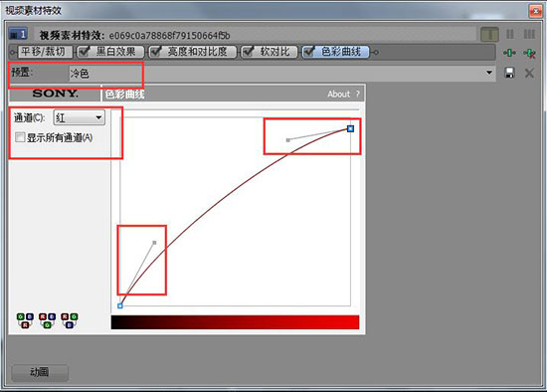This screenshot has width=547, height=392.
Task: Click the first RGB channel link icon
Action: click(x=25, y=320)
